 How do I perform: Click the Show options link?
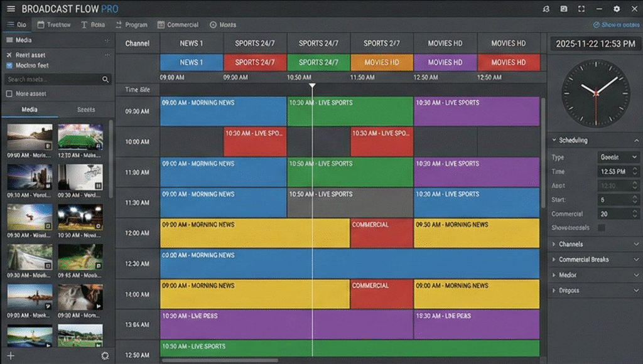pos(617,24)
